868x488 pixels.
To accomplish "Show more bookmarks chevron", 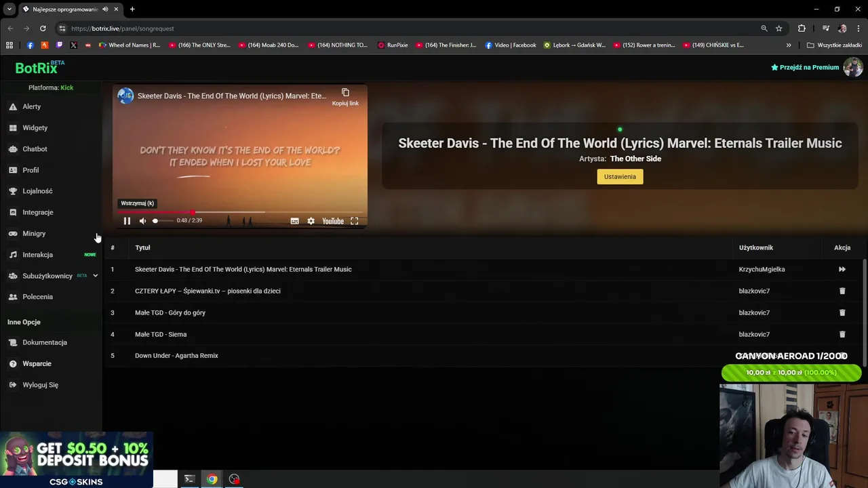I will (789, 45).
